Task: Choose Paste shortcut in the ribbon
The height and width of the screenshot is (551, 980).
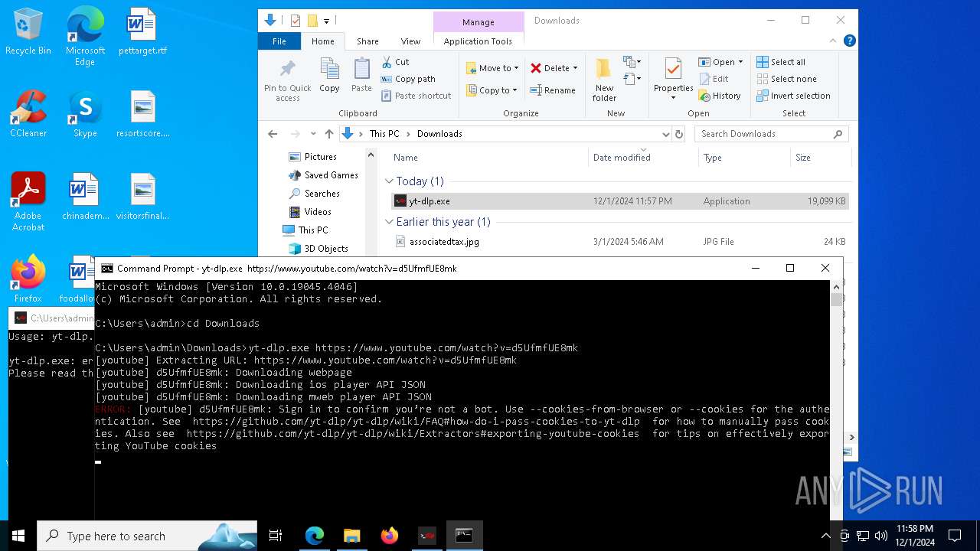Action: coord(416,96)
